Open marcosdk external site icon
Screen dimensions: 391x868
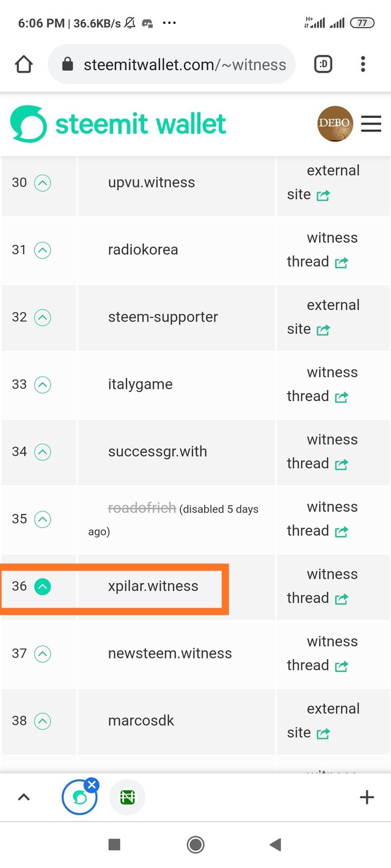pos(323,733)
